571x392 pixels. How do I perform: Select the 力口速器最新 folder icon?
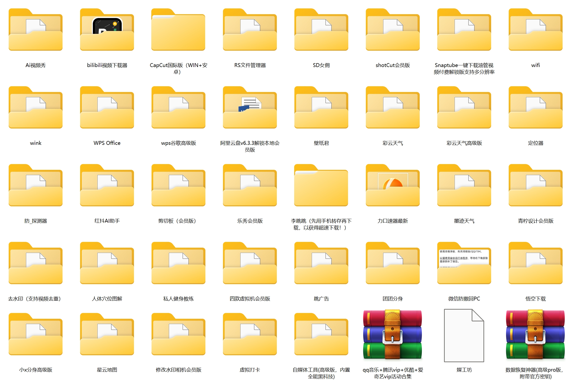[x=393, y=185]
